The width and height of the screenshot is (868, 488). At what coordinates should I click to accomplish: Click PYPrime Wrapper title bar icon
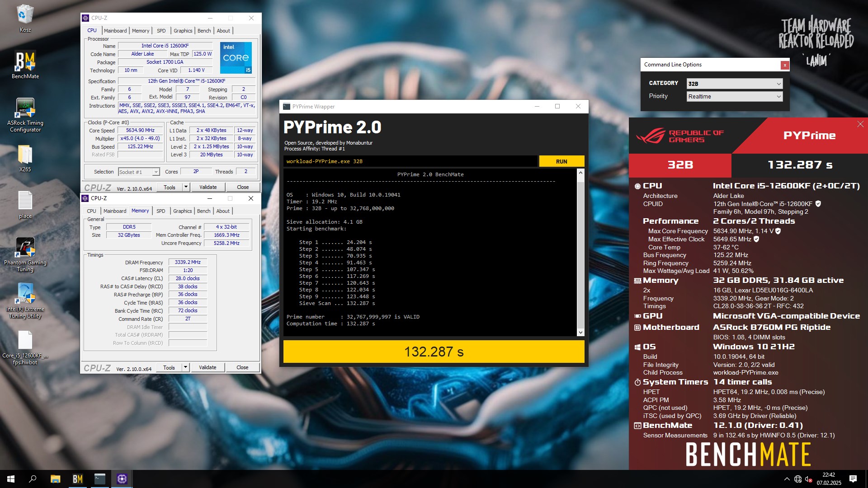point(287,107)
